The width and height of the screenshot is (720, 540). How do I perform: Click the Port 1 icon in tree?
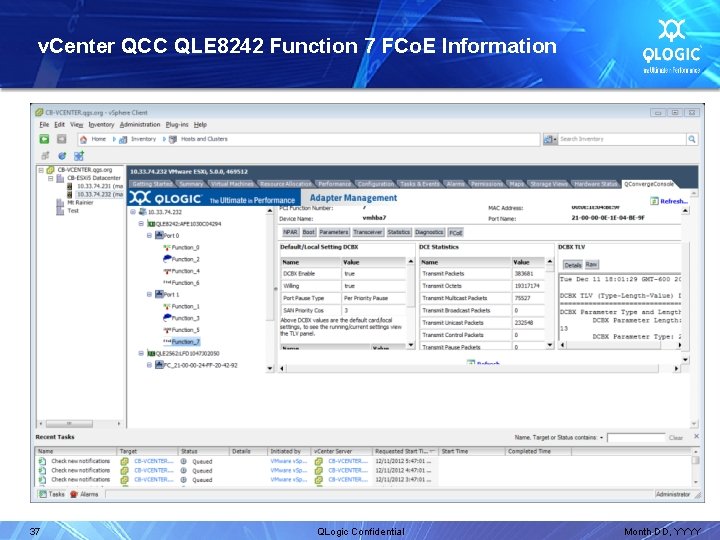159,294
